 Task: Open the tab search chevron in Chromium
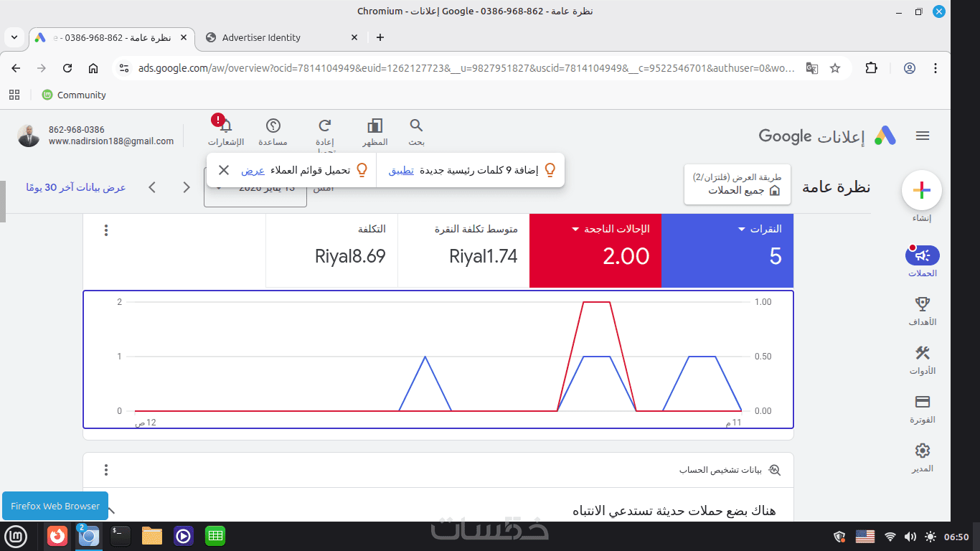[14, 37]
